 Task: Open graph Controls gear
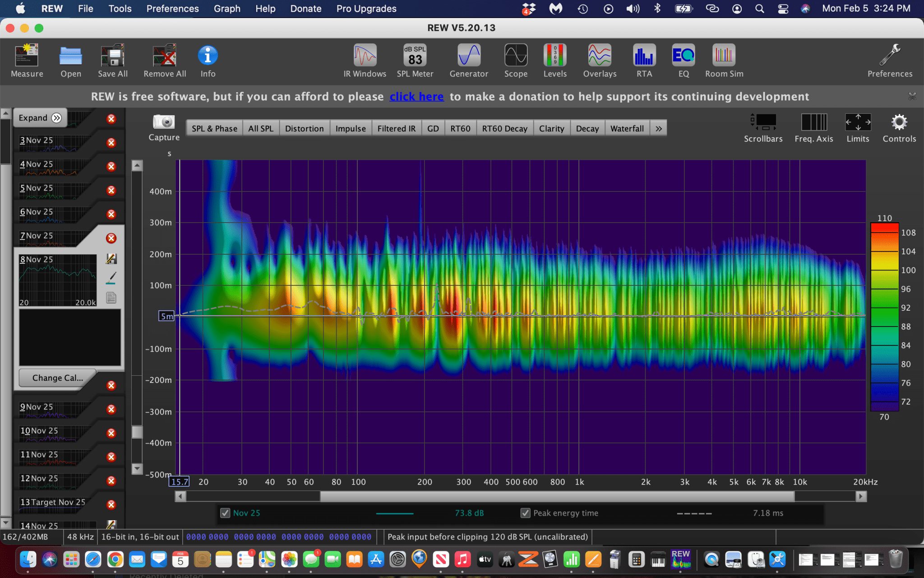(899, 128)
